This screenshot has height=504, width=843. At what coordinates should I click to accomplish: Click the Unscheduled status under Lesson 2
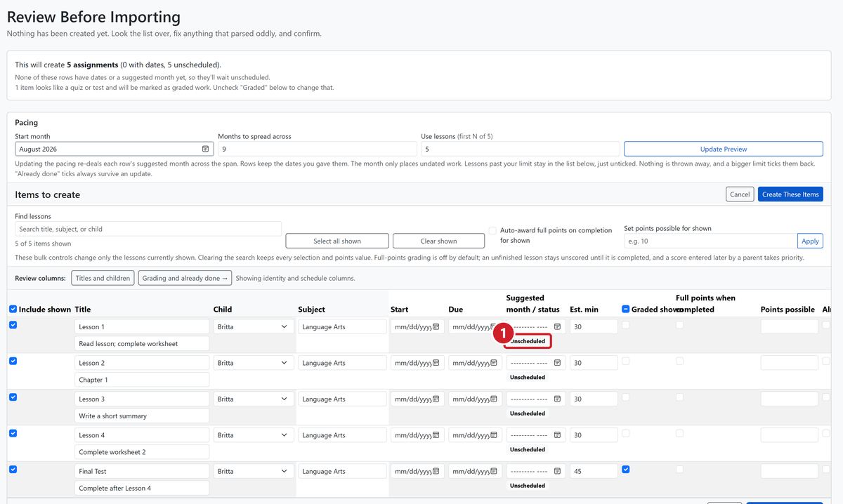[528, 377]
